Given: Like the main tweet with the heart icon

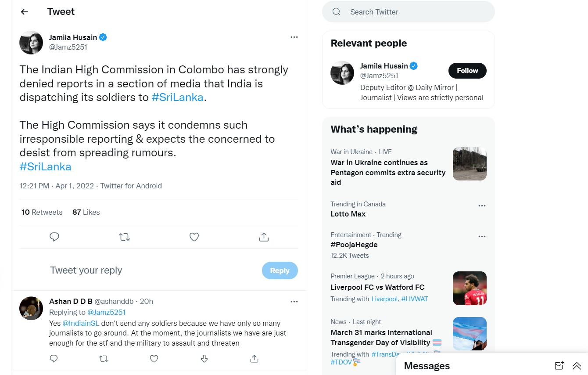Looking at the screenshot, I should pyautogui.click(x=194, y=237).
